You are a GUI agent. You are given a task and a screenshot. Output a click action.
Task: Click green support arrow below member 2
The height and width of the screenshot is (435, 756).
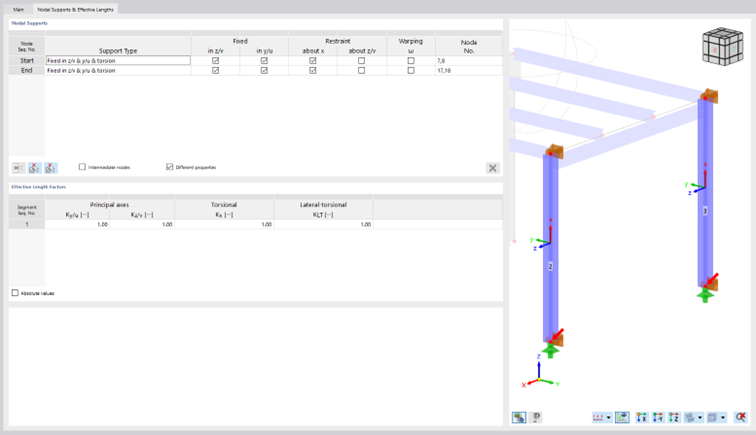pyautogui.click(x=550, y=351)
